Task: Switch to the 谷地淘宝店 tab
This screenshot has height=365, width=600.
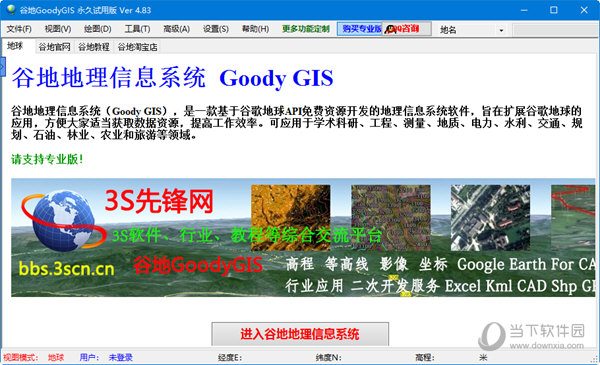Action: point(137,47)
